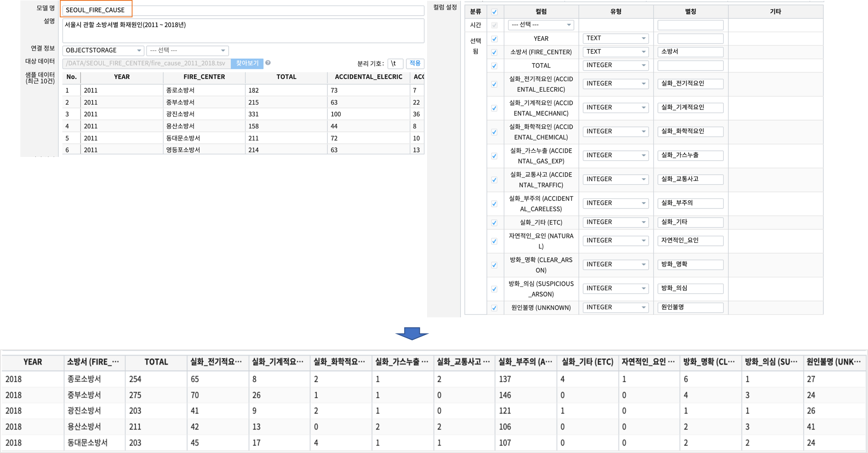
Task: Click the 모델 명 SEOUL_FIRE_CAUSE field
Action: 243,10
